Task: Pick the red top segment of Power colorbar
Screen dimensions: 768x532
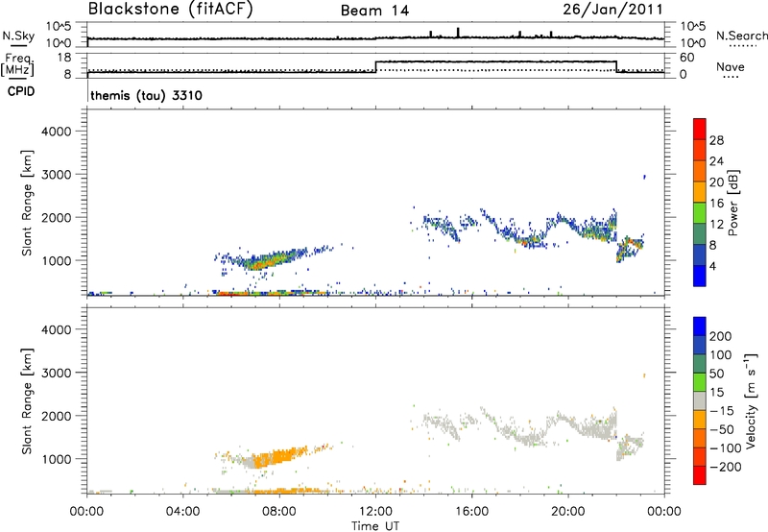Action: 700,129
